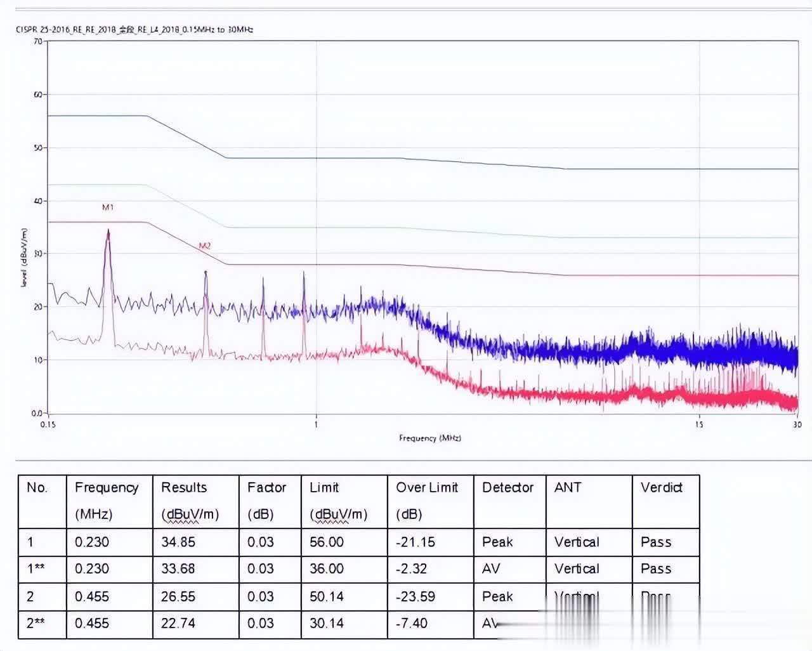The width and height of the screenshot is (812, 651).
Task: Click the 15 tick on the x-axis
Action: tap(698, 424)
